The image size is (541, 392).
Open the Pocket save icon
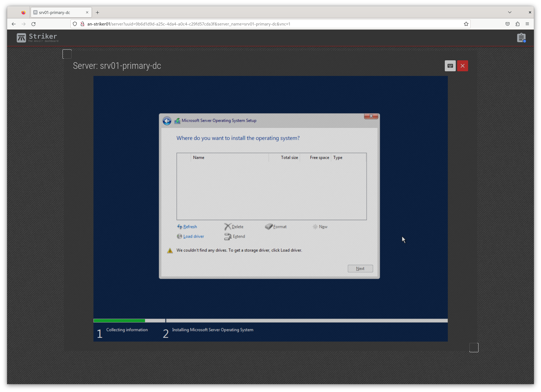pos(508,24)
